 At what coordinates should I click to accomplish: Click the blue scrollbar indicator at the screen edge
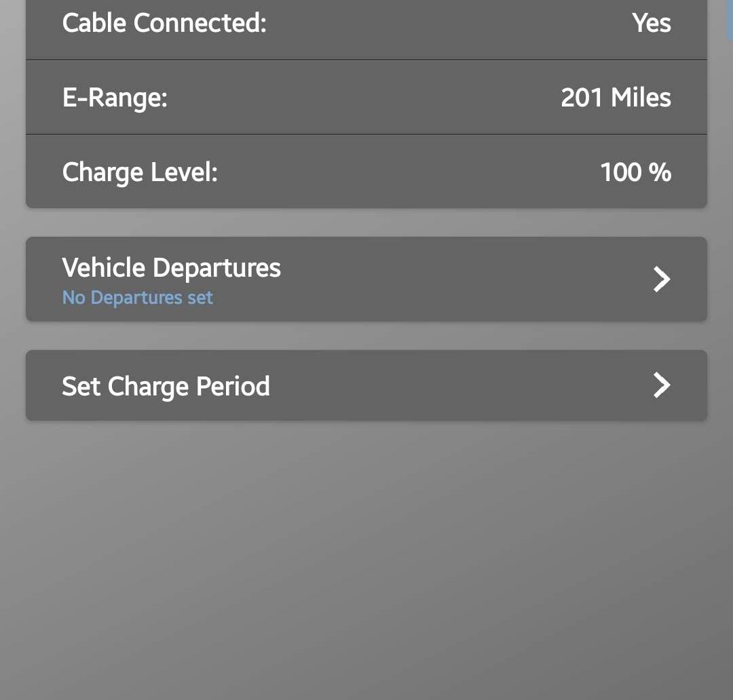click(x=729, y=20)
